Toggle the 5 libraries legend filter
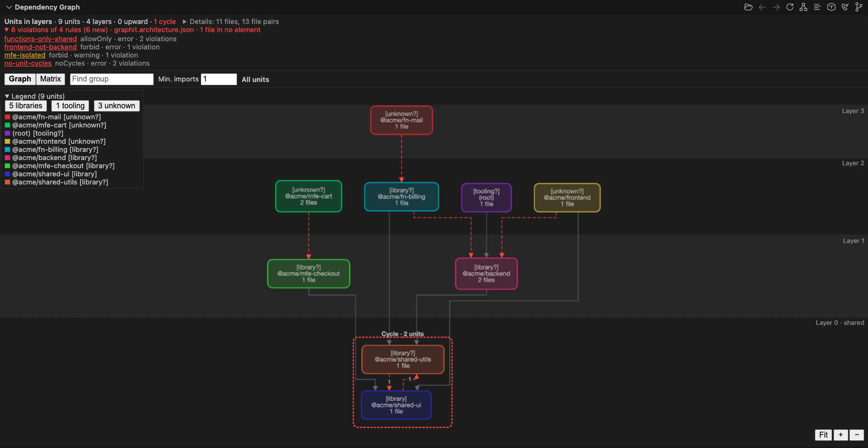This screenshot has height=448, width=868. 26,106
